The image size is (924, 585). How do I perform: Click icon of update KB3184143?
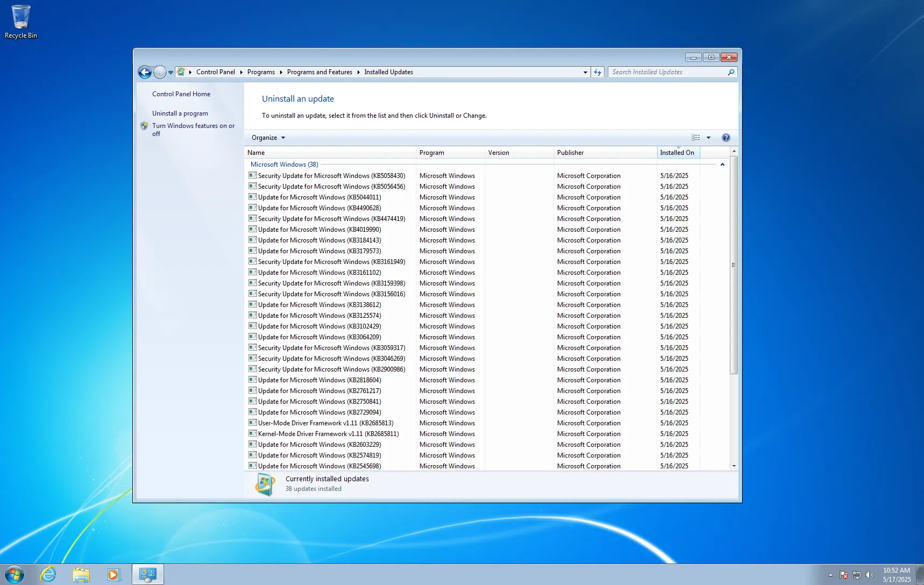(252, 240)
